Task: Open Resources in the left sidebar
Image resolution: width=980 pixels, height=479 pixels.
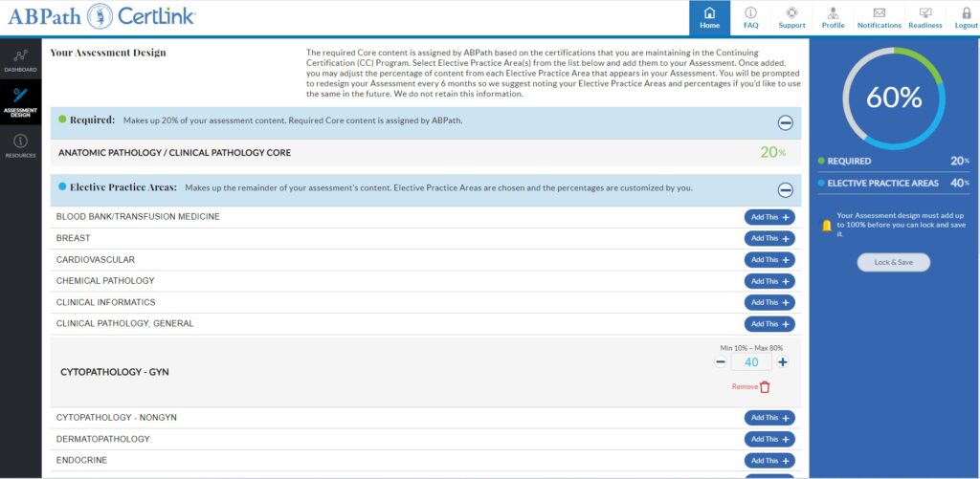Action: pyautogui.click(x=20, y=145)
